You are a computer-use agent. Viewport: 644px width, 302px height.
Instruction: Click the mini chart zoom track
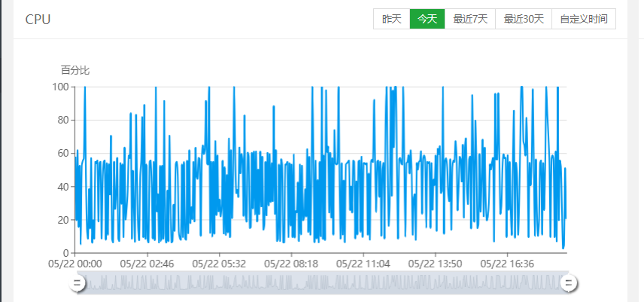(323, 282)
